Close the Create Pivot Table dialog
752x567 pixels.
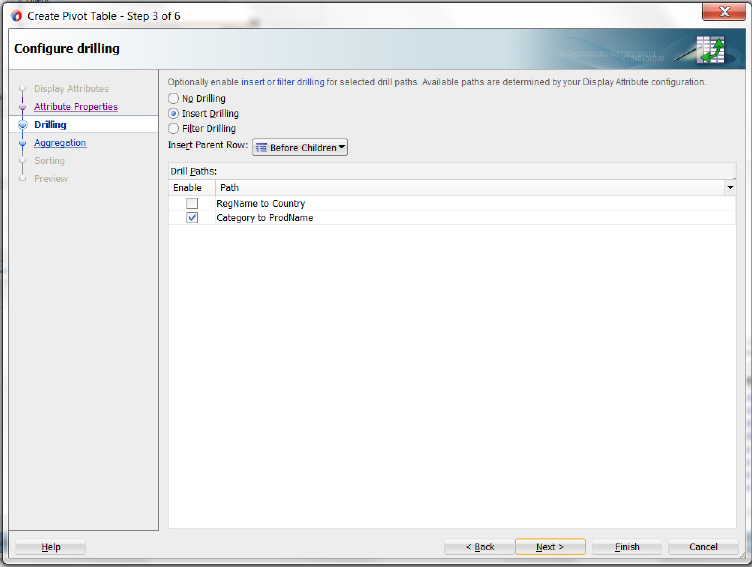coord(724,12)
